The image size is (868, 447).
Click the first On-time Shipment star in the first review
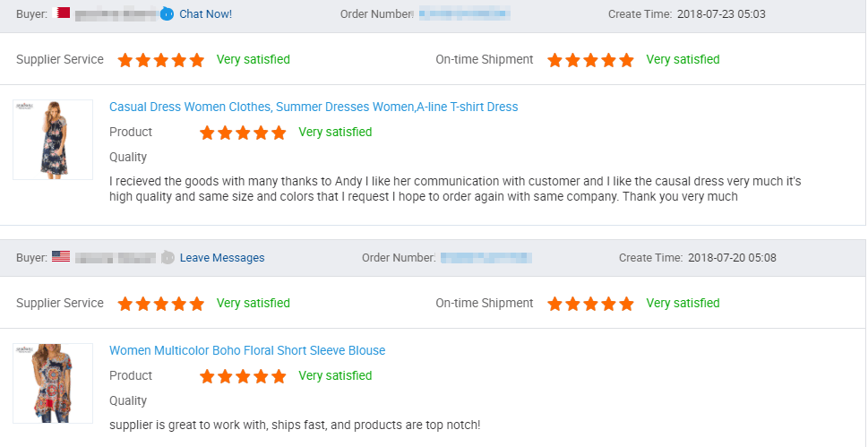[554, 60]
